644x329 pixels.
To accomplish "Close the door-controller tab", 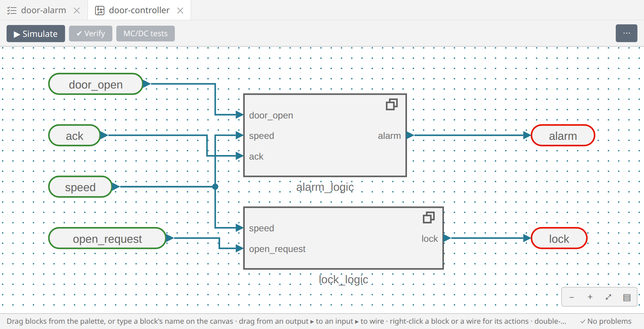I will pos(180,11).
